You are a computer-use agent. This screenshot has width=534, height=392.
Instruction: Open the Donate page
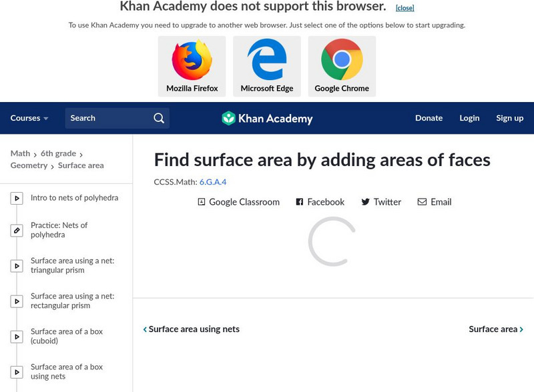pyautogui.click(x=429, y=118)
